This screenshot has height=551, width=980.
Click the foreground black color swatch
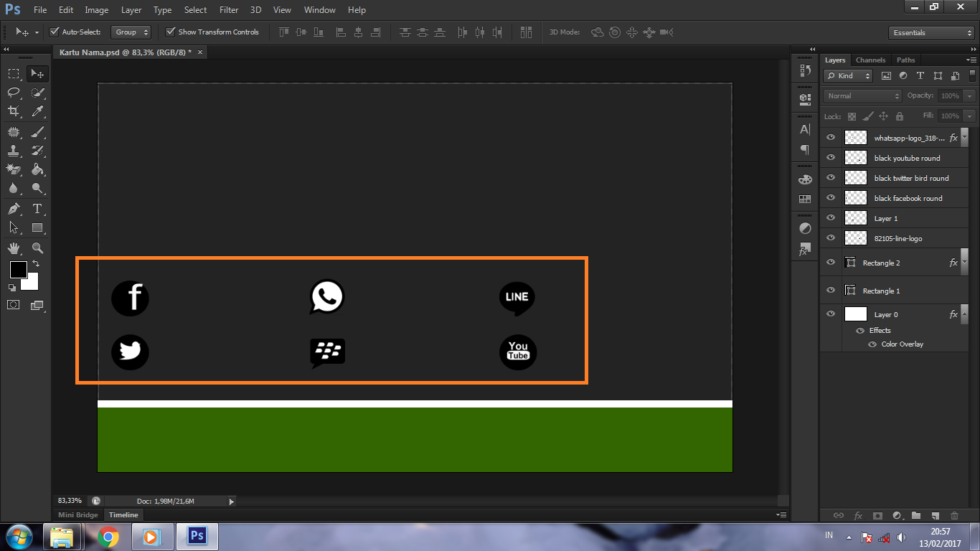(17, 270)
